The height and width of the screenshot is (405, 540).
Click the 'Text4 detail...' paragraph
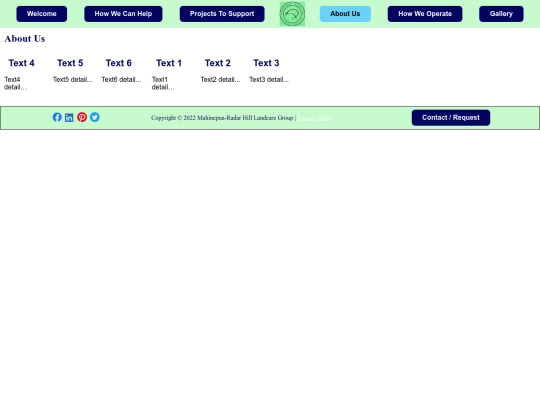pyautogui.click(x=15, y=83)
